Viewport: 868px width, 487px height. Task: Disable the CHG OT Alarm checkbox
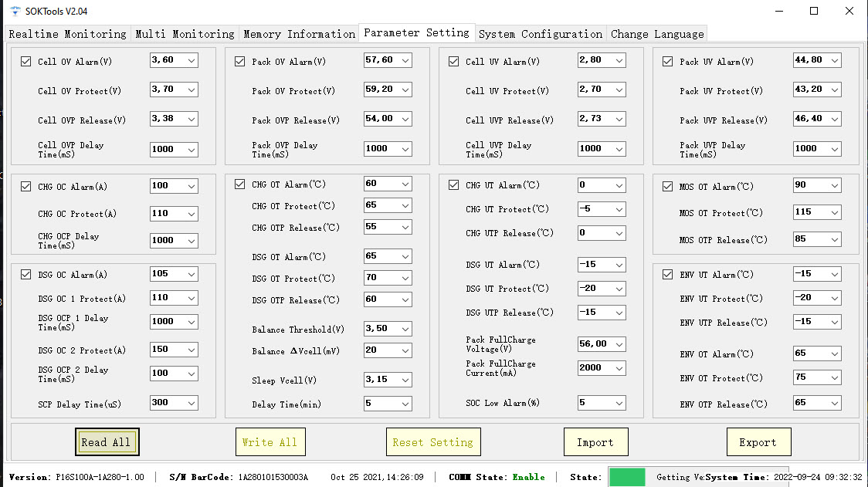click(239, 184)
